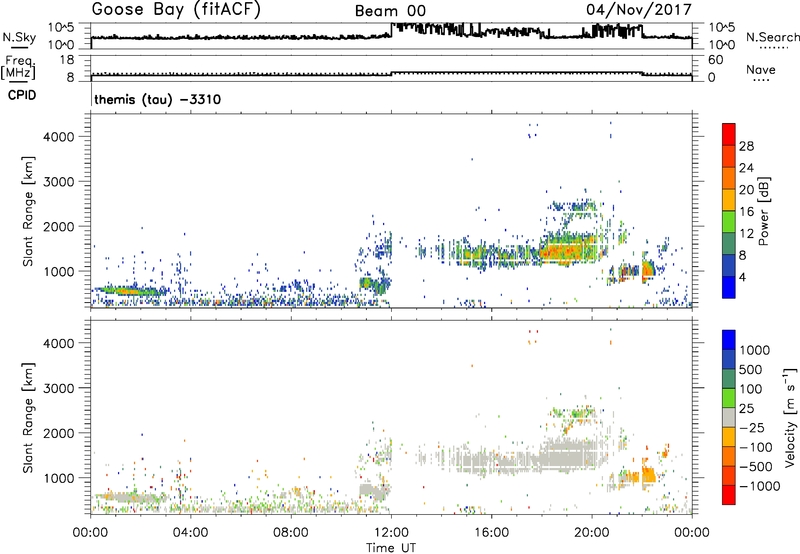This screenshot has height=554, width=800.
Task: Click '4000' on power panel slant range axis
Action: [x=59, y=137]
